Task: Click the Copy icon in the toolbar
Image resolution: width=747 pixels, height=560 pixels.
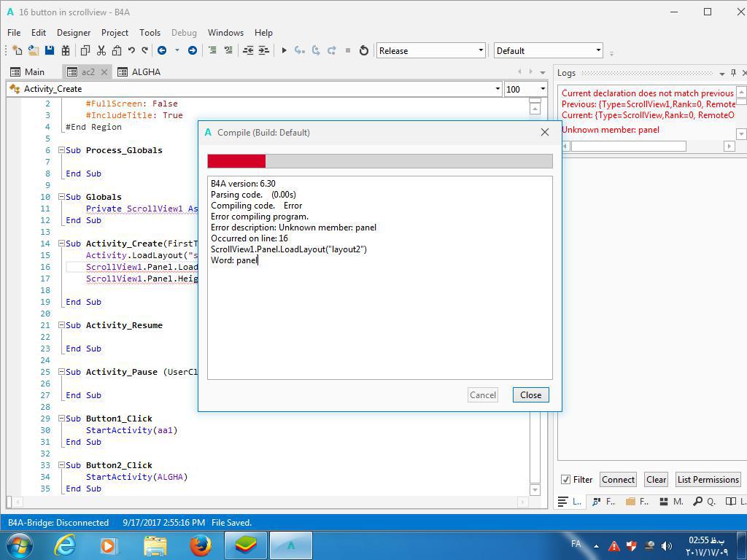Action: pos(85,50)
